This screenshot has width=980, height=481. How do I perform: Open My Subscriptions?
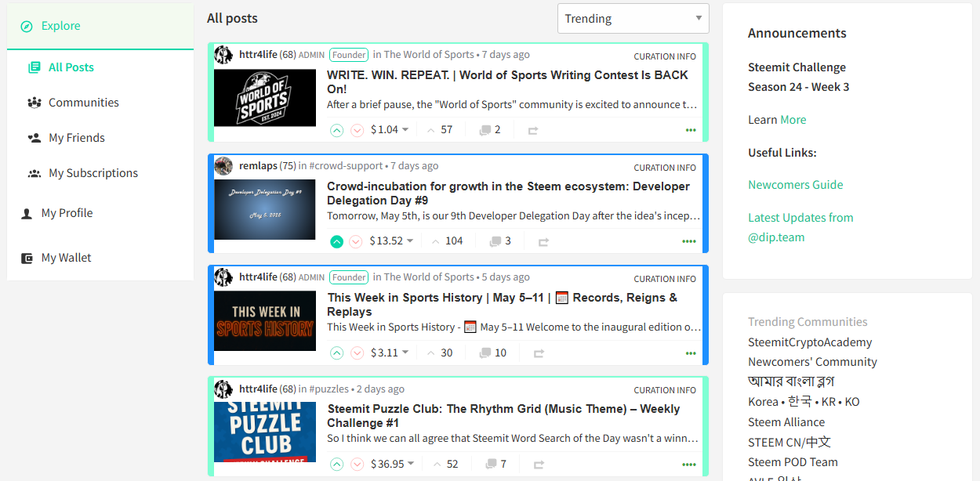(x=93, y=173)
